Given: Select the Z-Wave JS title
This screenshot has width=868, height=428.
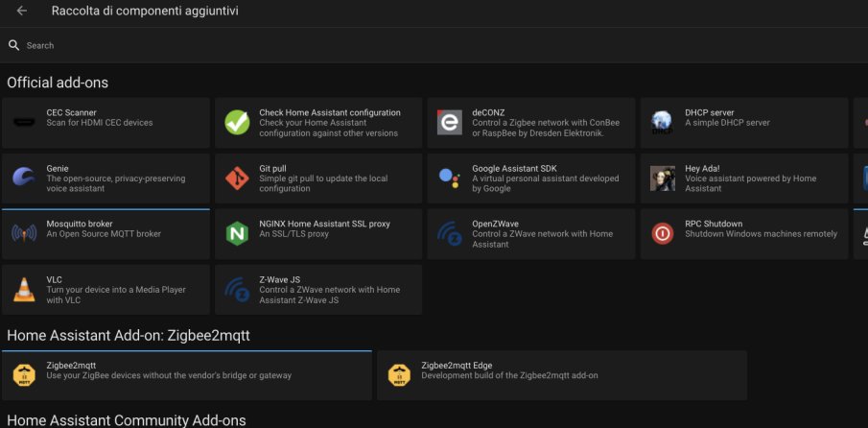Looking at the screenshot, I should tap(279, 279).
